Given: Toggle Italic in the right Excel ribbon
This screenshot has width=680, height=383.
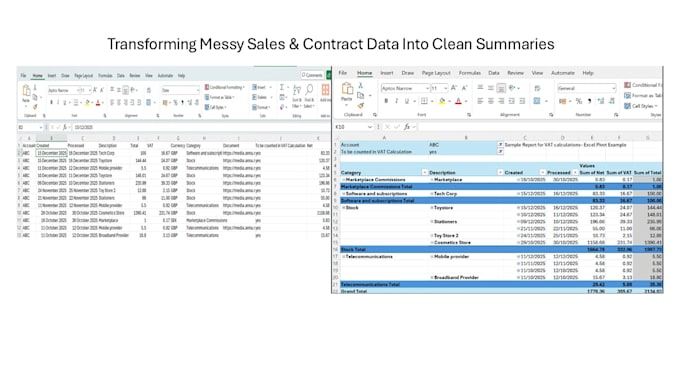Looking at the screenshot, I should coord(396,101).
